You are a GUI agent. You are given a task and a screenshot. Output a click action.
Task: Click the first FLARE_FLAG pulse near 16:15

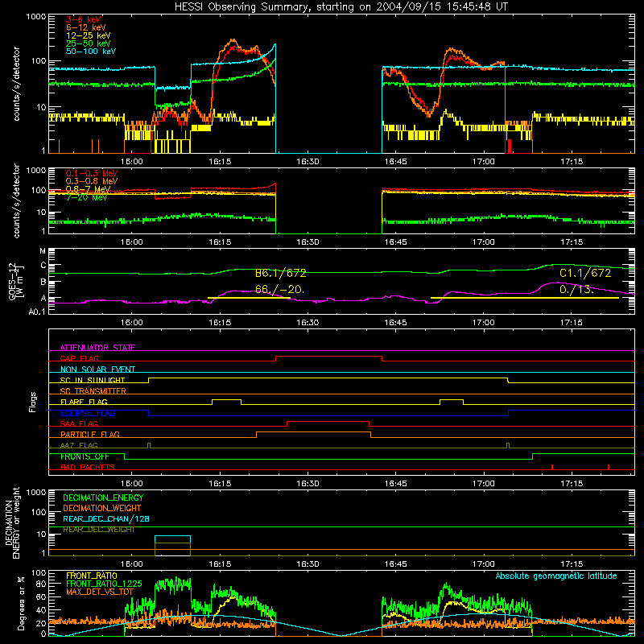click(x=226, y=399)
